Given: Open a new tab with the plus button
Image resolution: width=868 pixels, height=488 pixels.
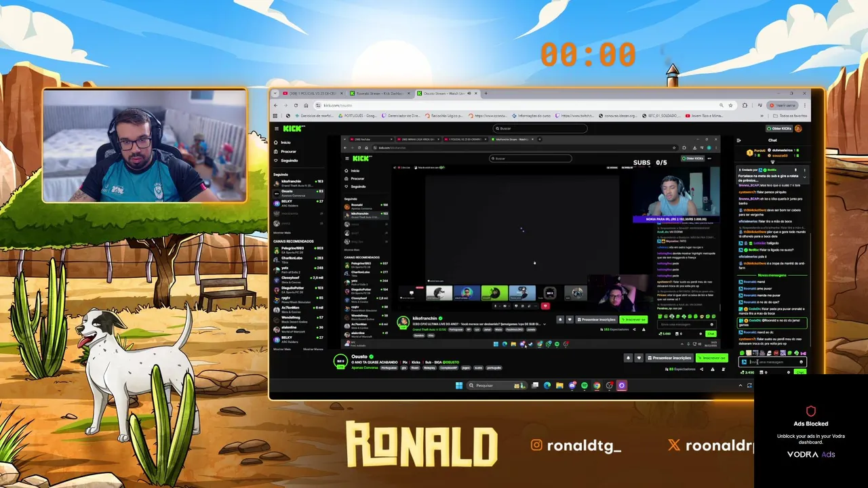Looking at the screenshot, I should [486, 93].
